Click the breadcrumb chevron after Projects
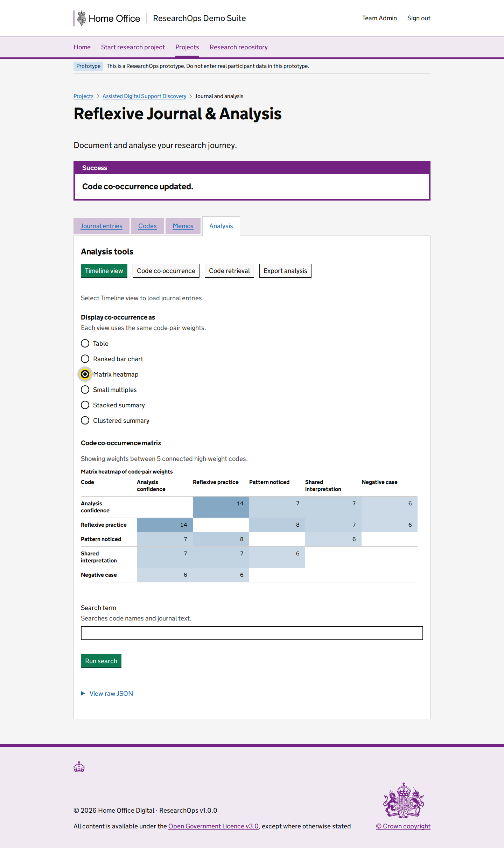This screenshot has height=848, width=504. coord(98,96)
